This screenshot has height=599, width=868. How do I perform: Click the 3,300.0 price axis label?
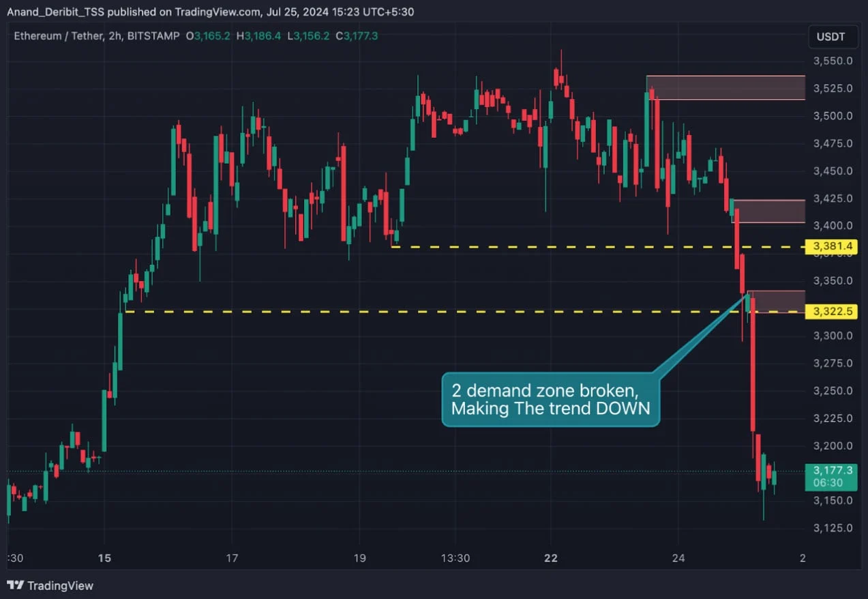point(833,336)
